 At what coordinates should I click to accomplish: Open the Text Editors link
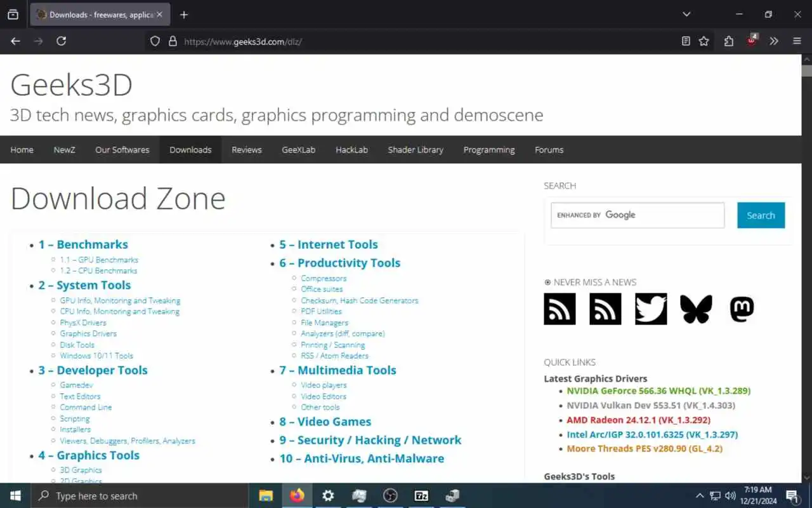tap(80, 396)
